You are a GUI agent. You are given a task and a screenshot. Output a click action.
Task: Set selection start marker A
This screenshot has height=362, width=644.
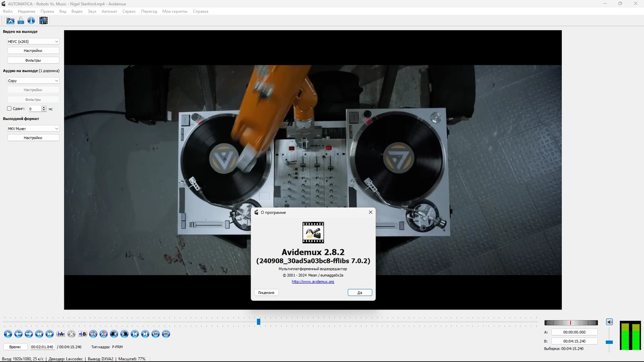(x=61, y=334)
